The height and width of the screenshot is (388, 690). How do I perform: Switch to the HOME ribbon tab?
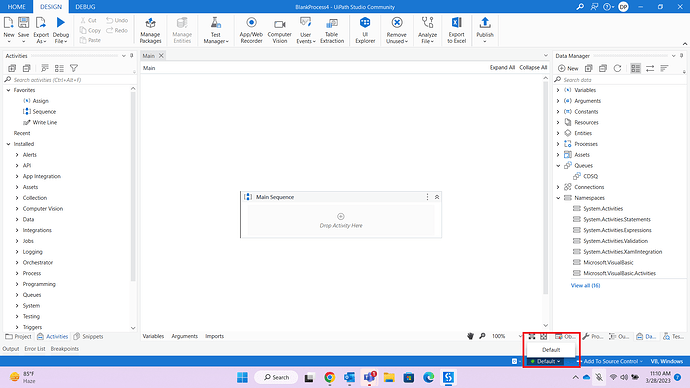point(17,7)
